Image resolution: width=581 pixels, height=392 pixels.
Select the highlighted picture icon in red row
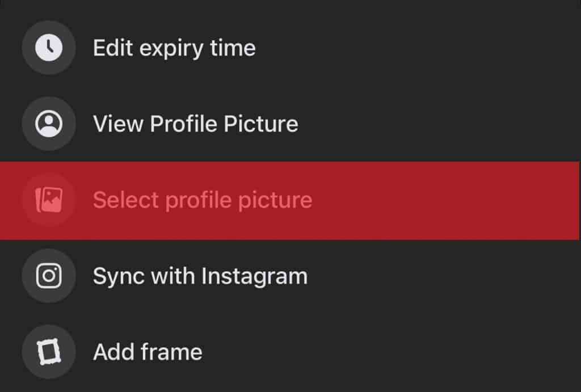49,200
